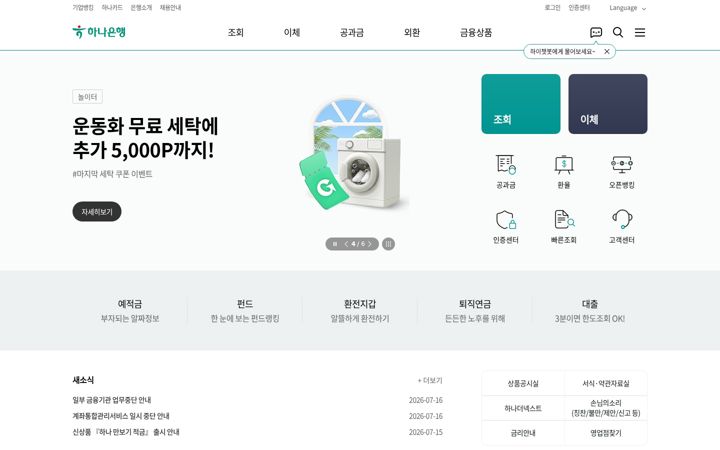The width and height of the screenshot is (720, 450).
Task: Click the 자세히보기 button
Action: click(97, 211)
